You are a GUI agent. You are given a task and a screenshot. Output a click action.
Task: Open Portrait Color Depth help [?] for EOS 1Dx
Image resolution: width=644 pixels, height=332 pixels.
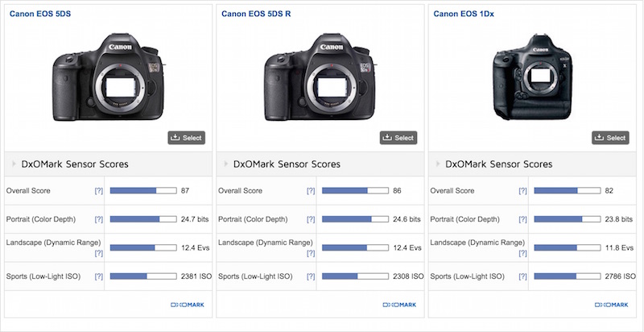(x=522, y=219)
